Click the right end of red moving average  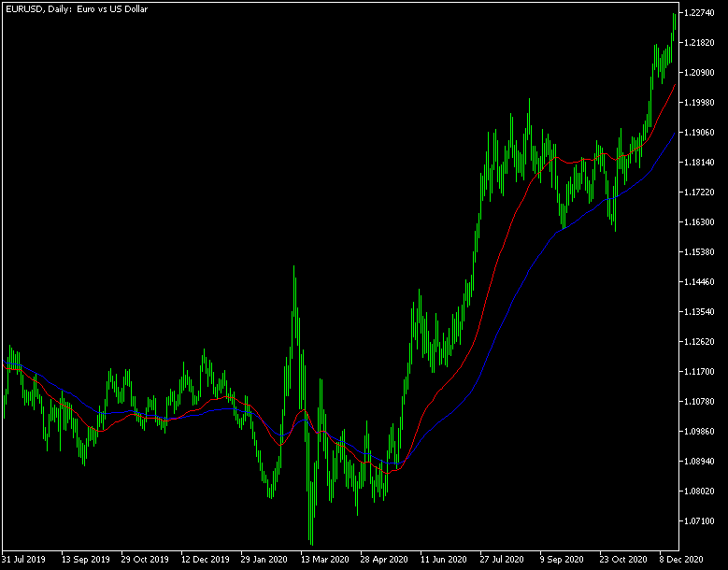(676, 83)
